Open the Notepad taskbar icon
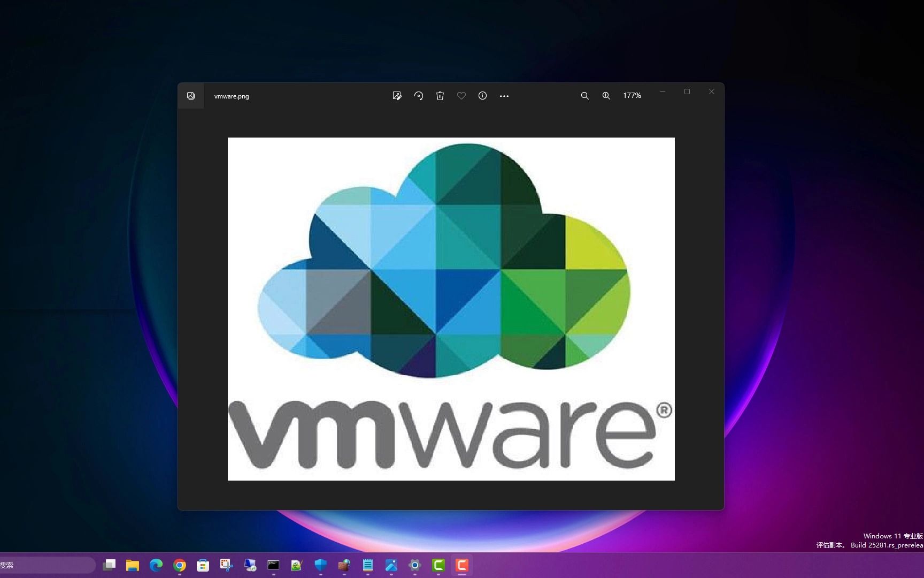 (368, 565)
